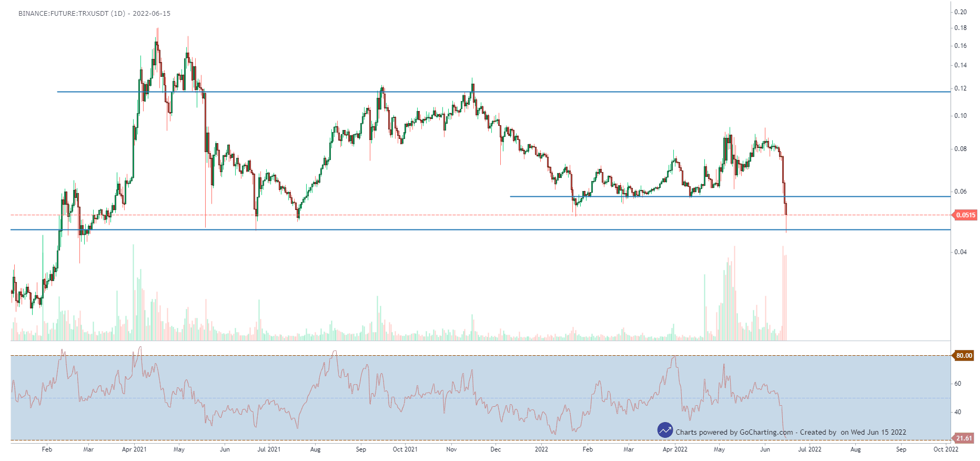Click the brown 80.00 RSI level tag
Screen dimensions: 980x461
click(964, 356)
